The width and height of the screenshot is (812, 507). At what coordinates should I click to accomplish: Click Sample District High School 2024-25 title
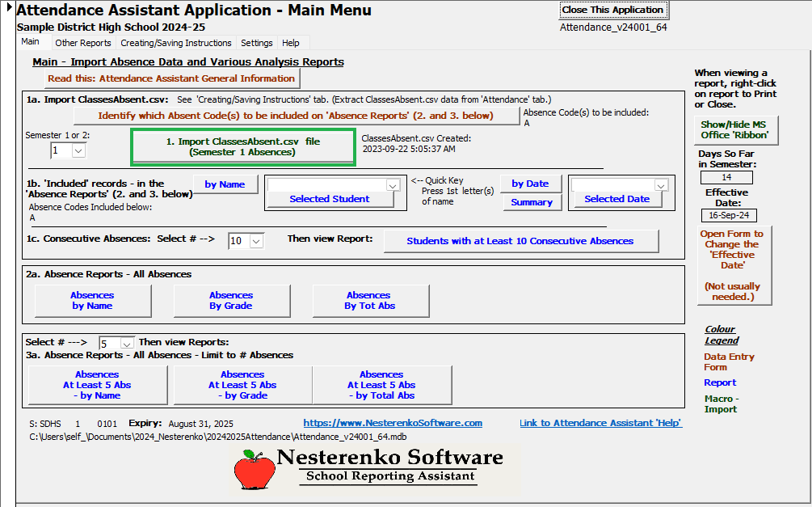tap(111, 27)
